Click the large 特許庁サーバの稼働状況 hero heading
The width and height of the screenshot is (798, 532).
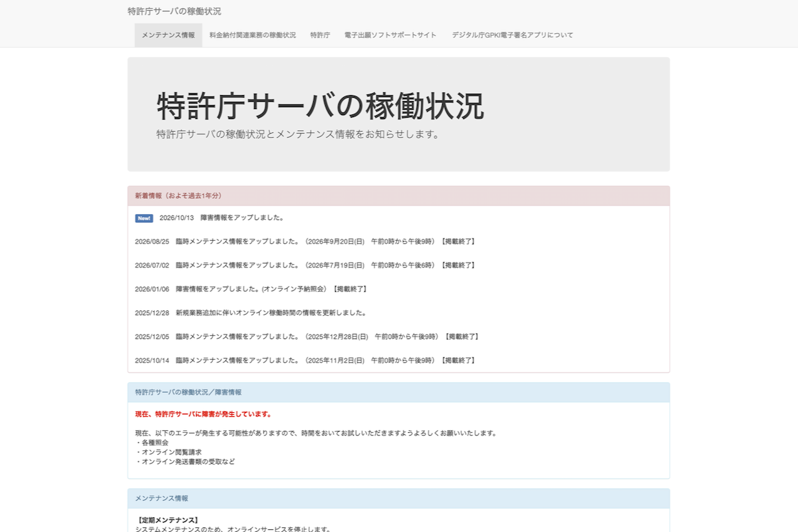click(x=321, y=106)
